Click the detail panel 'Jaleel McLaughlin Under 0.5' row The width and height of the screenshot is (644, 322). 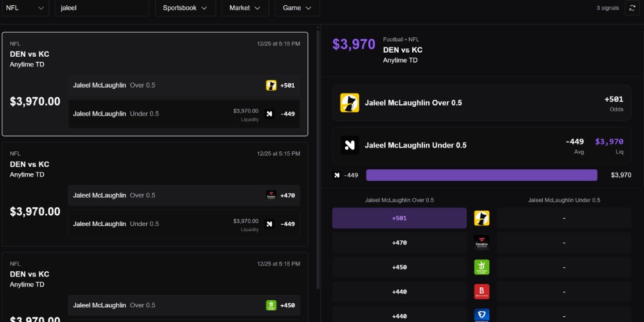(x=482, y=145)
